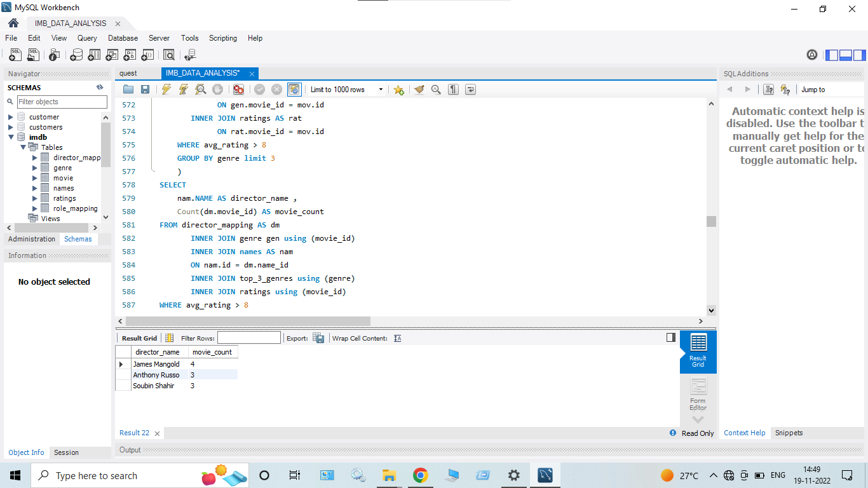This screenshot has width=868, height=488.
Task: Switch to the Session tab
Action: click(x=66, y=452)
